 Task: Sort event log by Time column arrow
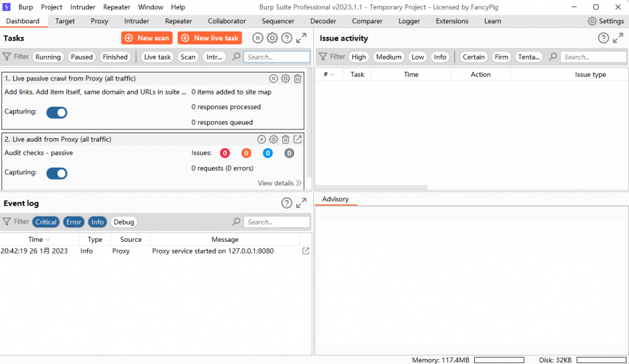tap(48, 240)
